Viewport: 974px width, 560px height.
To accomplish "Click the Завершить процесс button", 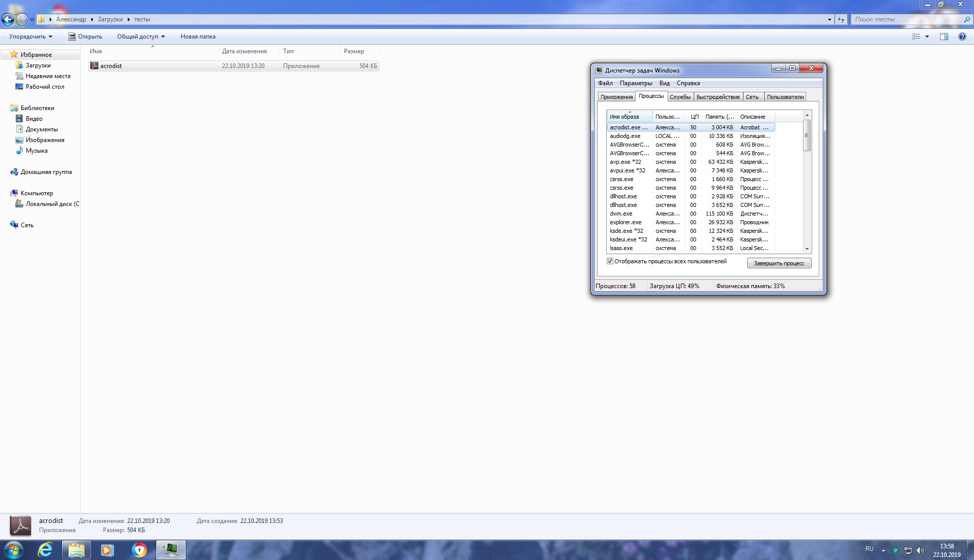I will [779, 263].
